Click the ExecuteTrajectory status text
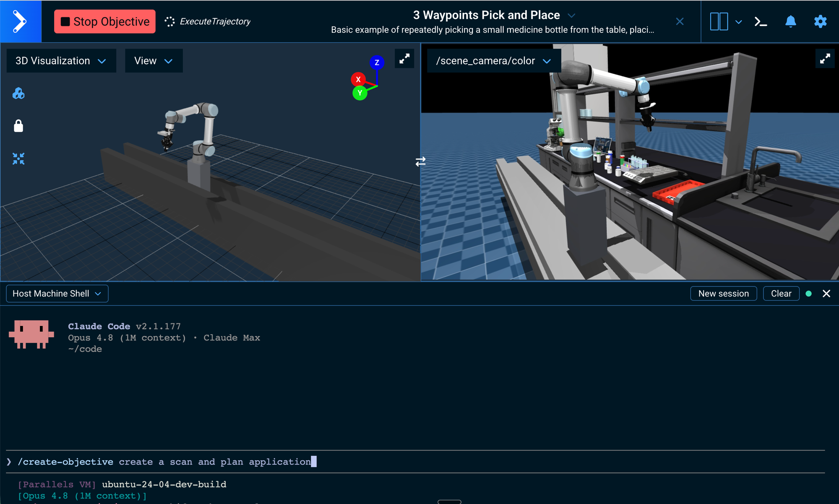The image size is (839, 504). point(215,21)
